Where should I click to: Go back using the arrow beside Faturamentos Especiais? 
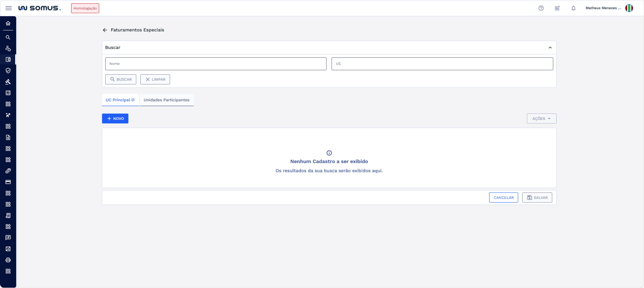pyautogui.click(x=105, y=30)
